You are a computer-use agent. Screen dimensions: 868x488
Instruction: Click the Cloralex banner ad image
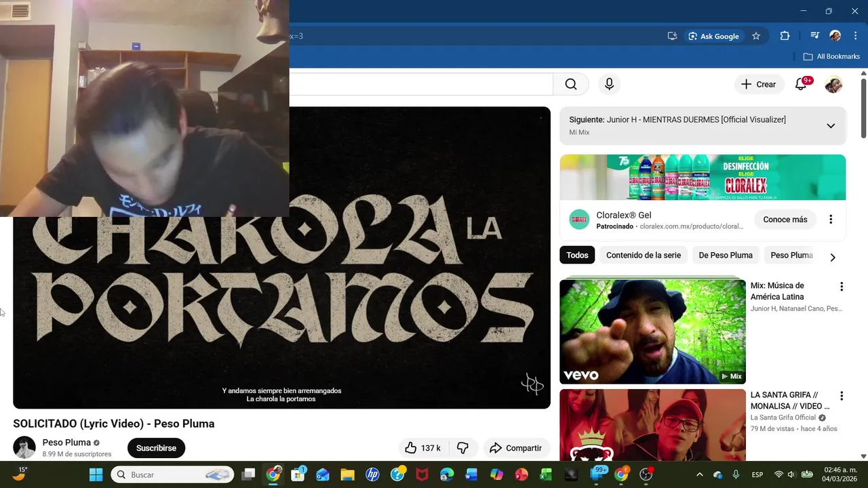coord(703,177)
